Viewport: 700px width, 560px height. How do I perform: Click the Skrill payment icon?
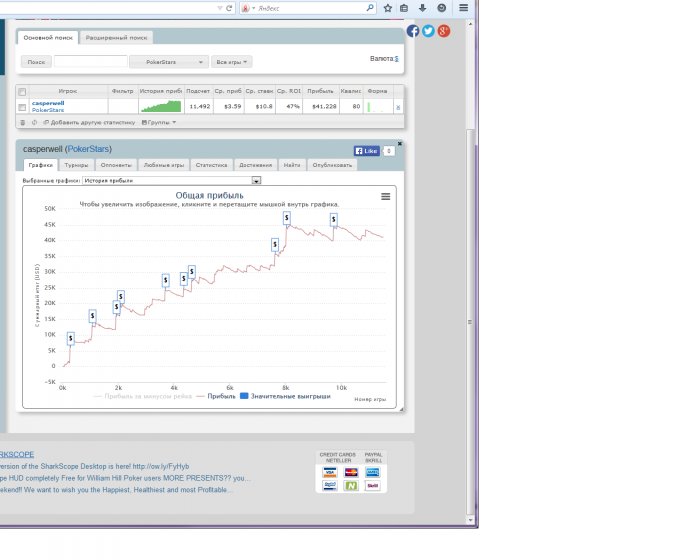point(372,485)
